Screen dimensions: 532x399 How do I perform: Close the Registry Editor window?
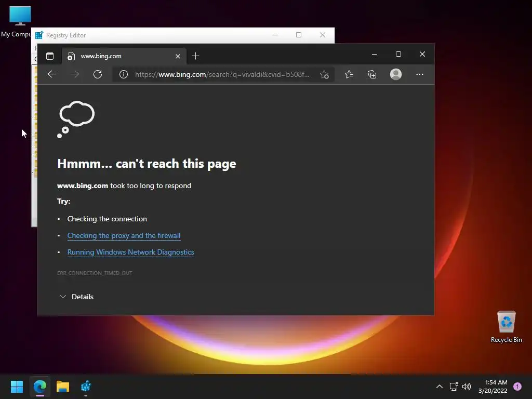323,35
